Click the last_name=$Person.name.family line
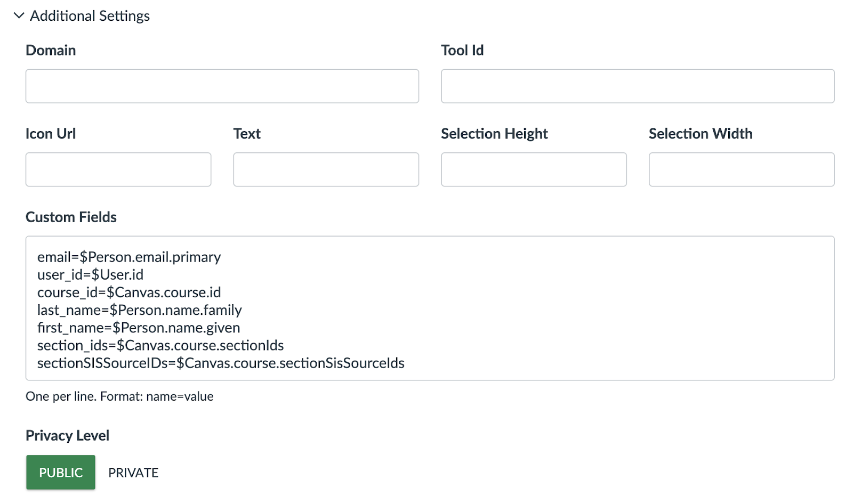This screenshot has width=853, height=504. (x=140, y=310)
